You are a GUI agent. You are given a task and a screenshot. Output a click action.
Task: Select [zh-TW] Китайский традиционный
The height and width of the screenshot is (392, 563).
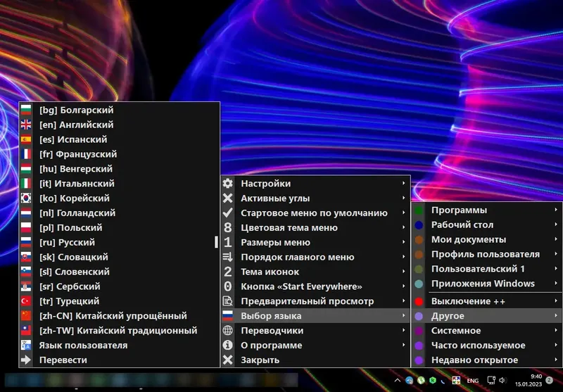[x=119, y=331]
